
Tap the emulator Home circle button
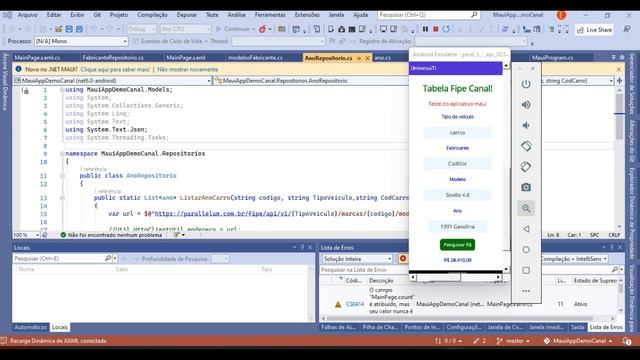526,250
